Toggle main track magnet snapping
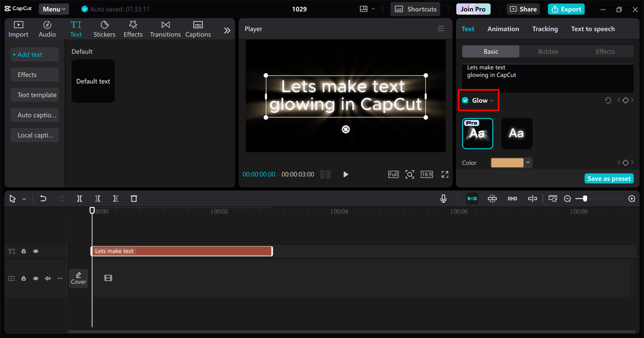 [x=472, y=198]
